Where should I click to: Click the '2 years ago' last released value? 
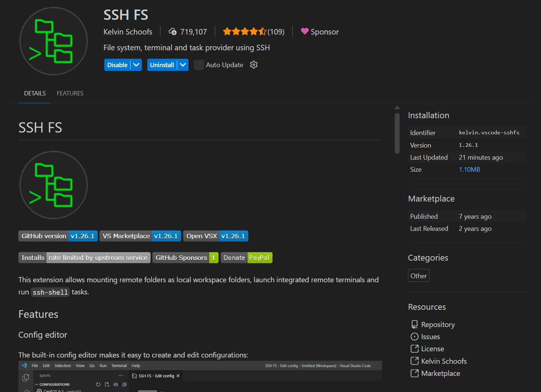pos(475,229)
